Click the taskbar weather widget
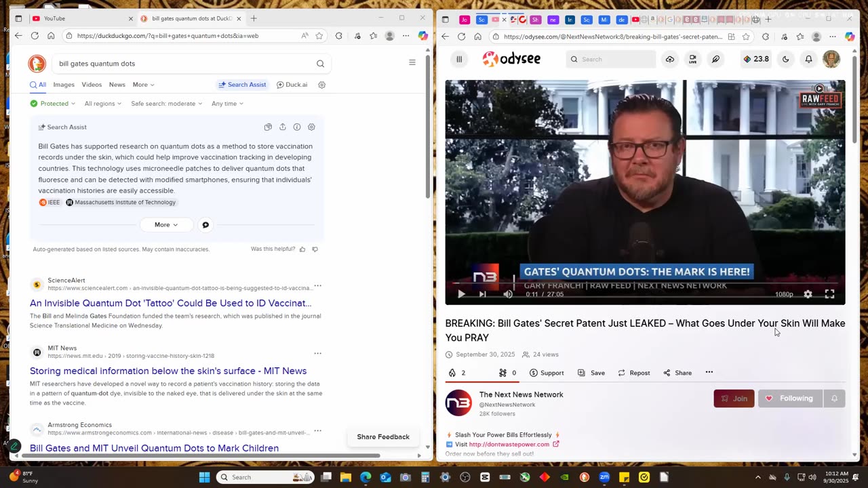868x488 pixels. click(24, 477)
